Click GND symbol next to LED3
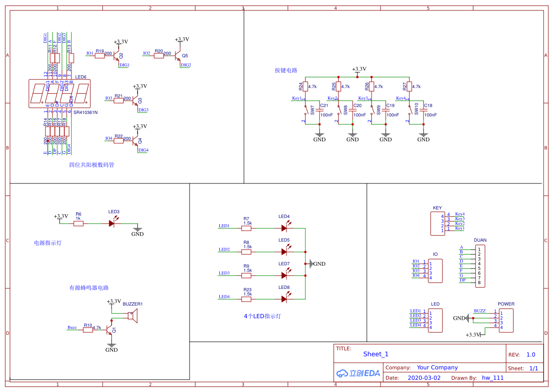The height and width of the screenshot is (392, 554). pyautogui.click(x=138, y=231)
